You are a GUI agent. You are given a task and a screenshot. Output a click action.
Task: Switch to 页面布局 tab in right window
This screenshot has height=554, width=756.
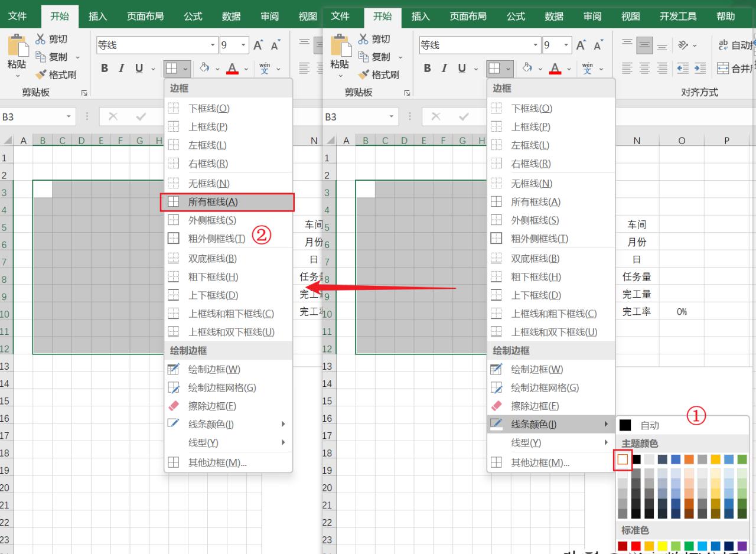click(x=468, y=17)
